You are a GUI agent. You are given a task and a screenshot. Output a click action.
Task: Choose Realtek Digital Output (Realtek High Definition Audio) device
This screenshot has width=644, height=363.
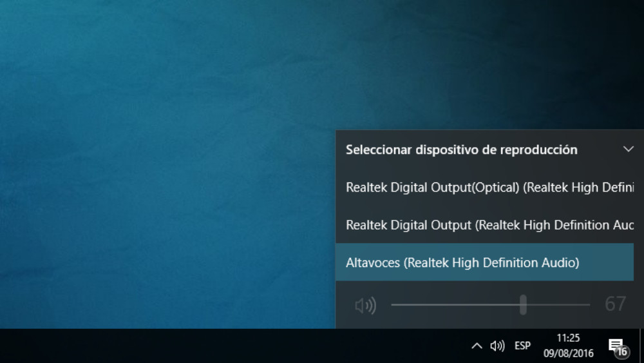[x=485, y=225]
